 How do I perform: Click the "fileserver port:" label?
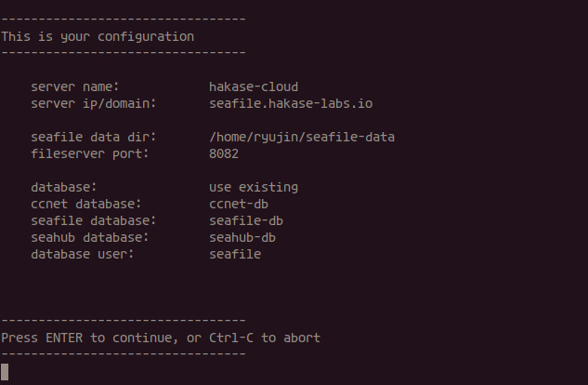click(89, 153)
